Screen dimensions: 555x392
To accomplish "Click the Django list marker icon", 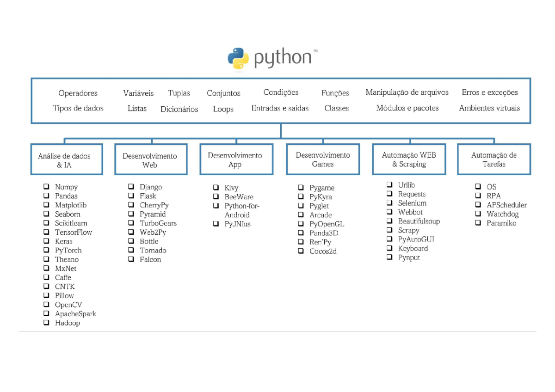I will click(x=131, y=187).
